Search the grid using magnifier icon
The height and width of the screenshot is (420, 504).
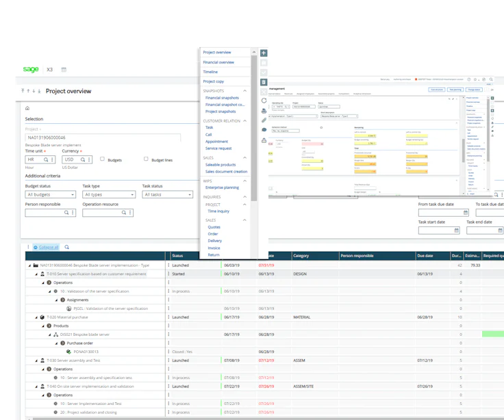click(67, 247)
